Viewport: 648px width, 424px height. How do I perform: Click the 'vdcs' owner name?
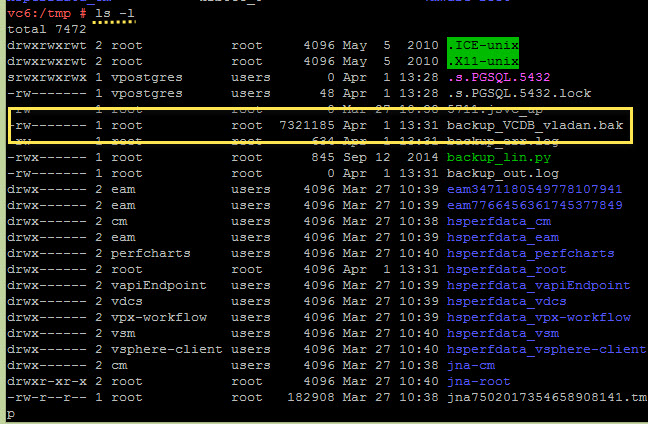(x=126, y=302)
